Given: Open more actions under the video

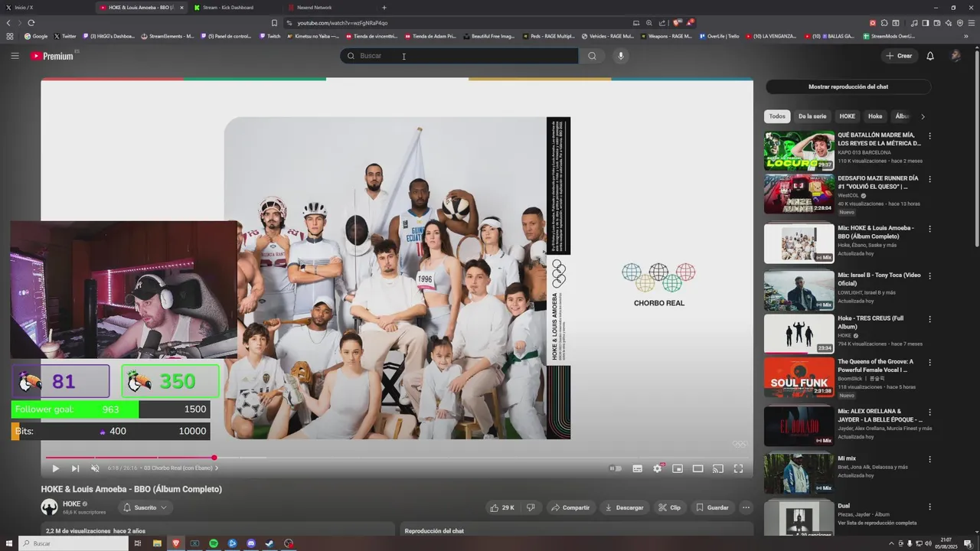Looking at the screenshot, I should [x=746, y=507].
